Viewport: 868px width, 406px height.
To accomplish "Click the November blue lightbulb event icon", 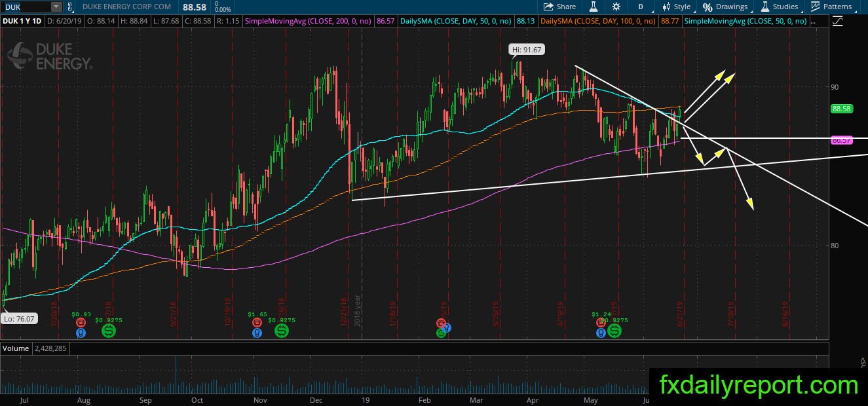I will click(258, 333).
